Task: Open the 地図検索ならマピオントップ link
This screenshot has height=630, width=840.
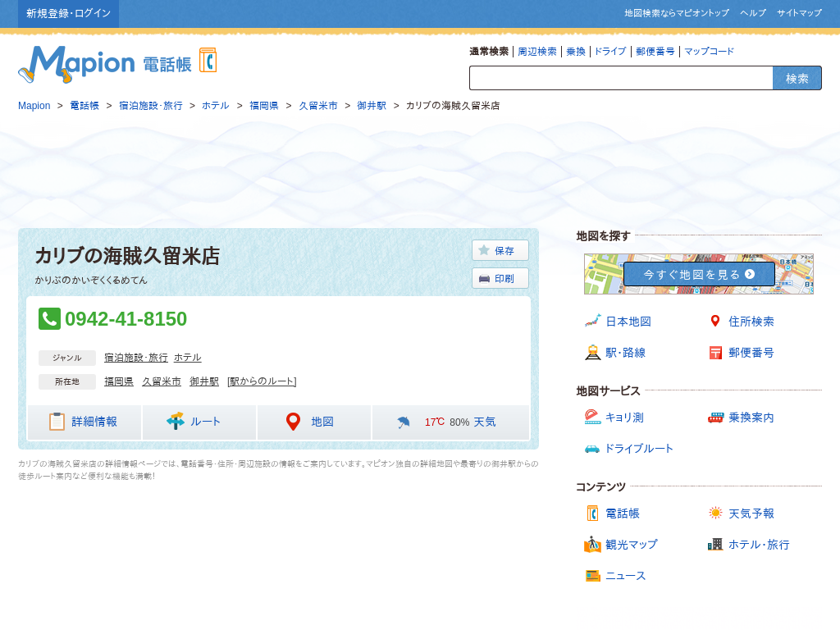Action: [x=677, y=13]
